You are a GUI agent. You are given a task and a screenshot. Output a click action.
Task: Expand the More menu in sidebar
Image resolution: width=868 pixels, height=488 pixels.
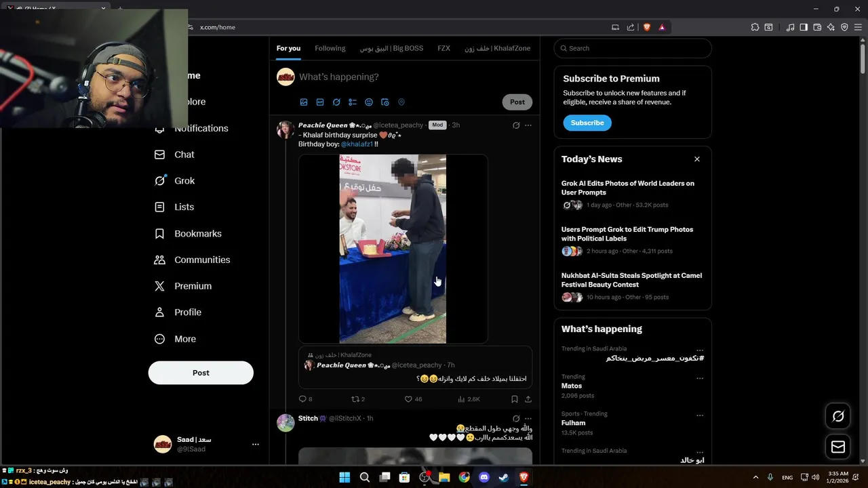pos(176,339)
